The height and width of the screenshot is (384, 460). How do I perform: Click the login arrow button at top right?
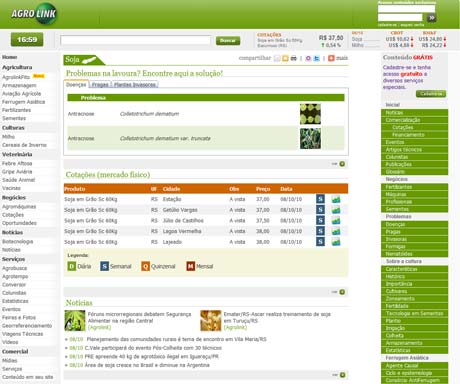[431, 18]
